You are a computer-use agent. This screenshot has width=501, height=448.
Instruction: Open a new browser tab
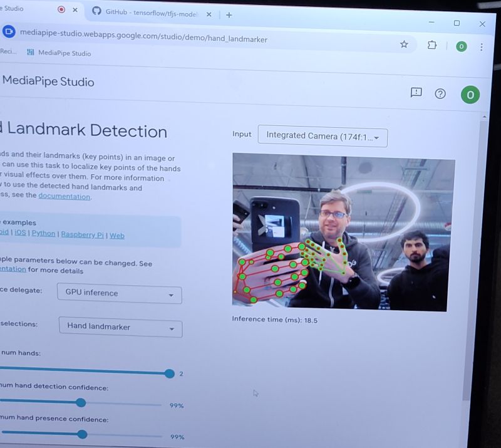229,15
